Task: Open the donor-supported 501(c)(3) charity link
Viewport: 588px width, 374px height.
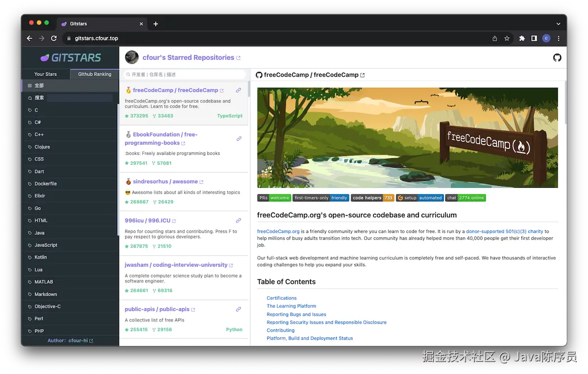Action: (x=505, y=231)
